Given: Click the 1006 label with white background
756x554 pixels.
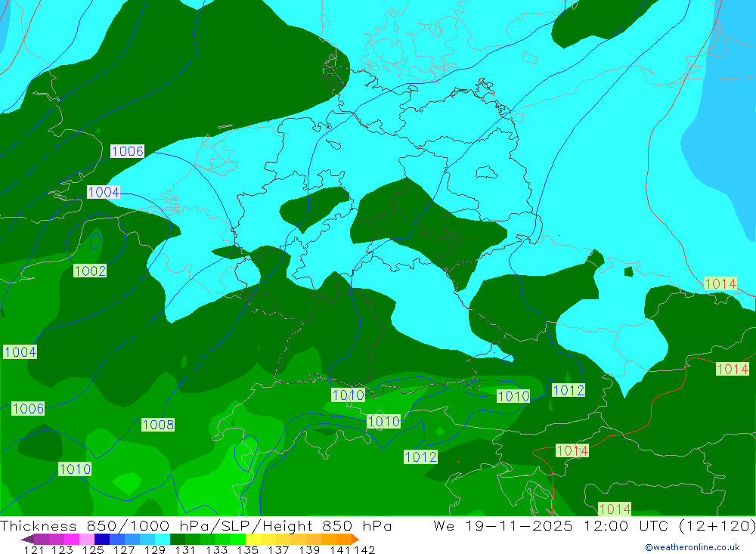Looking at the screenshot, I should click(x=128, y=151).
